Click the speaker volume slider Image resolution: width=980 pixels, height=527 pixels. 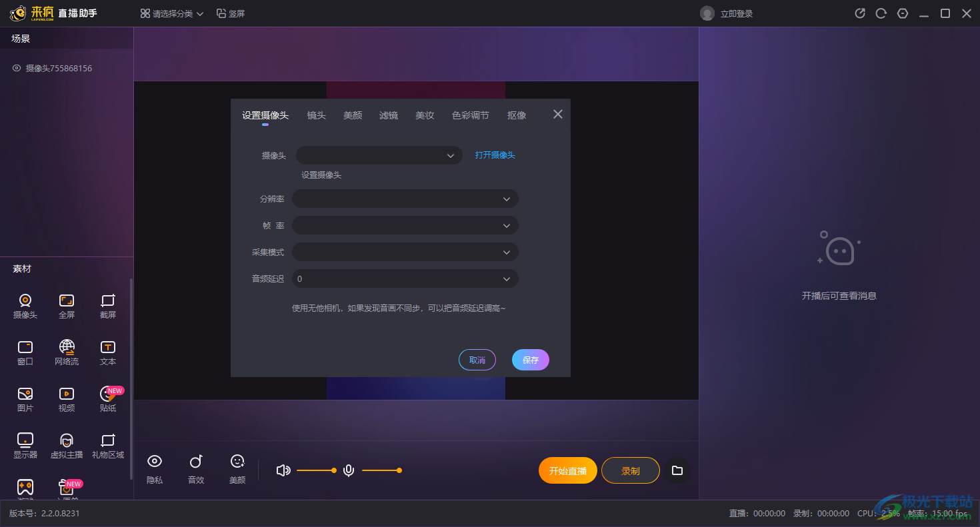point(316,470)
